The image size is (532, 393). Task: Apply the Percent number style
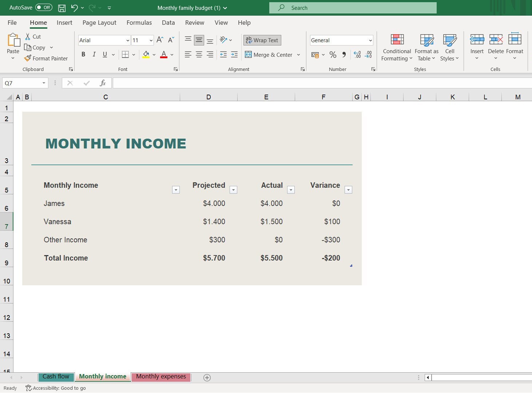coord(332,55)
